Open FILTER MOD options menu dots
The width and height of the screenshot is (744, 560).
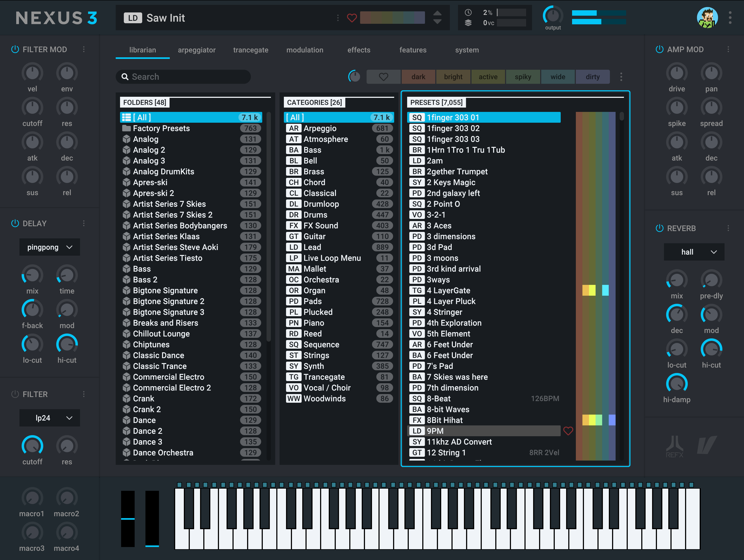pyautogui.click(x=84, y=49)
